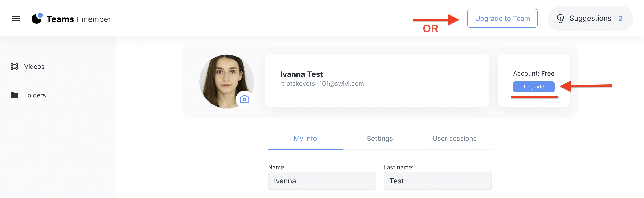Click the Folders folder icon
The image size is (644, 198).
coord(14,95)
